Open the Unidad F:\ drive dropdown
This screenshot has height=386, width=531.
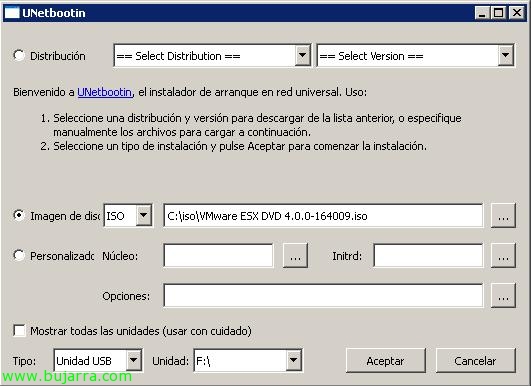[248, 361]
